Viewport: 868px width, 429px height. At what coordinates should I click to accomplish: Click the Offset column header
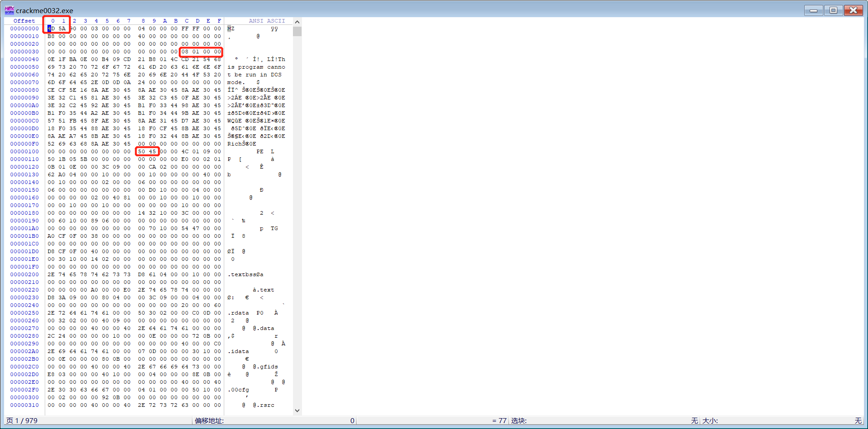24,21
